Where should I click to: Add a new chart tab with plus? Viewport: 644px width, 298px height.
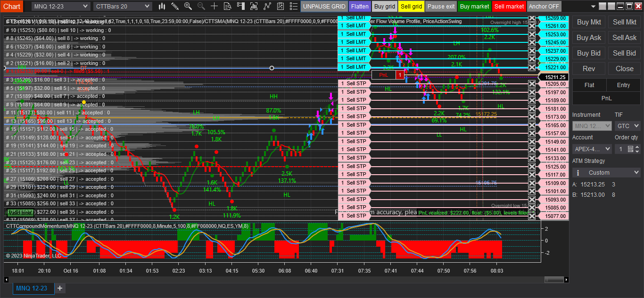tap(60, 288)
